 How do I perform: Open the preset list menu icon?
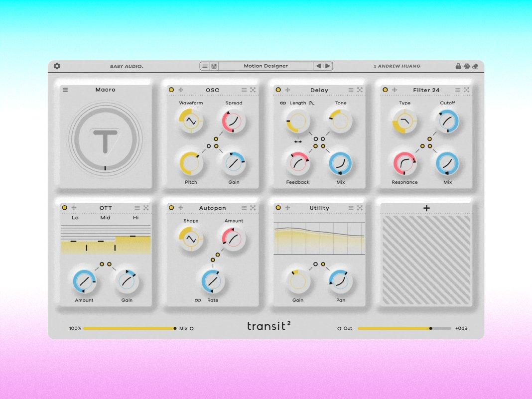[x=205, y=66]
